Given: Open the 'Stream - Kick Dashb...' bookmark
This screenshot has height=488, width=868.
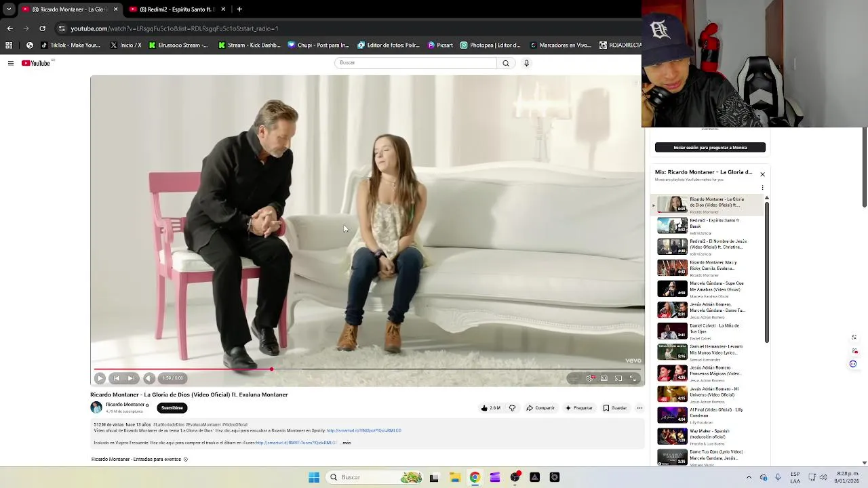Looking at the screenshot, I should coord(249,45).
